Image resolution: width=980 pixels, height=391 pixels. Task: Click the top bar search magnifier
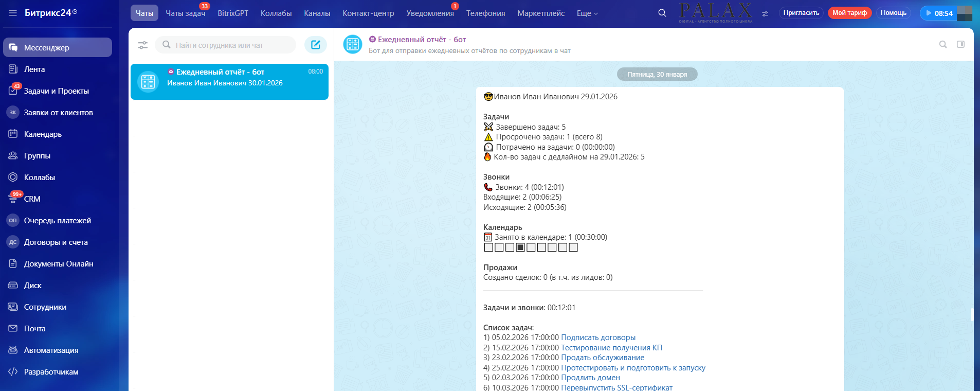click(x=662, y=13)
